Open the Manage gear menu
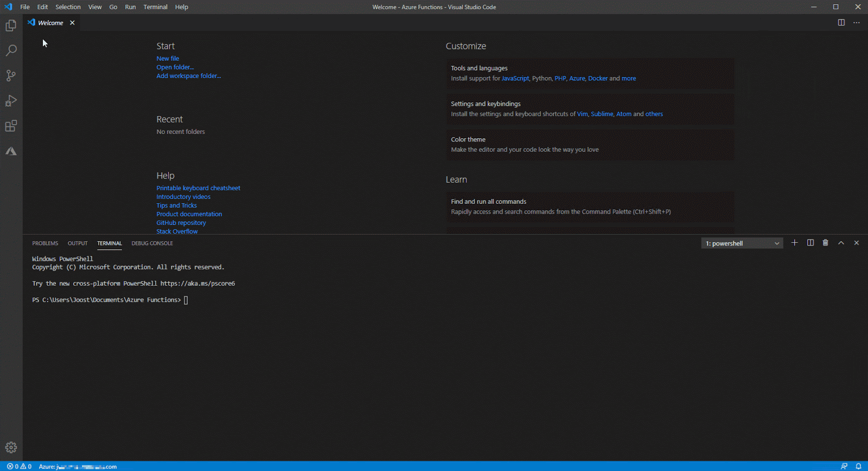 pos(11,447)
